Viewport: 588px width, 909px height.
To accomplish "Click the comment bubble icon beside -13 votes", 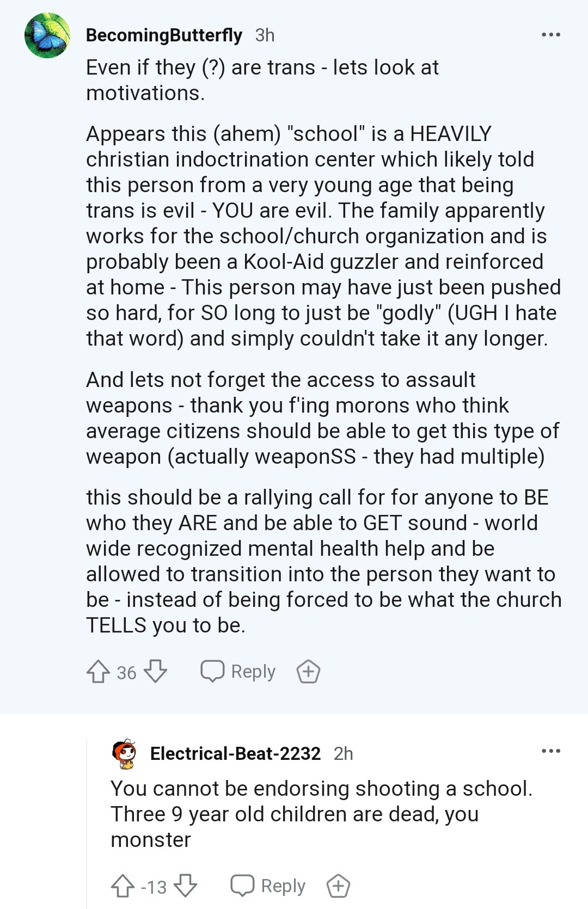I will [242, 886].
